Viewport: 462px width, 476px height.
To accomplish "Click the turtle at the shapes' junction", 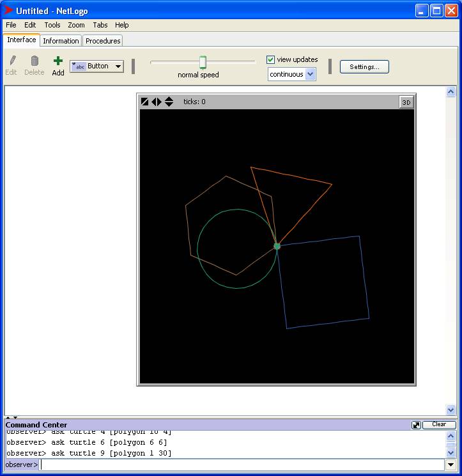I will click(277, 246).
